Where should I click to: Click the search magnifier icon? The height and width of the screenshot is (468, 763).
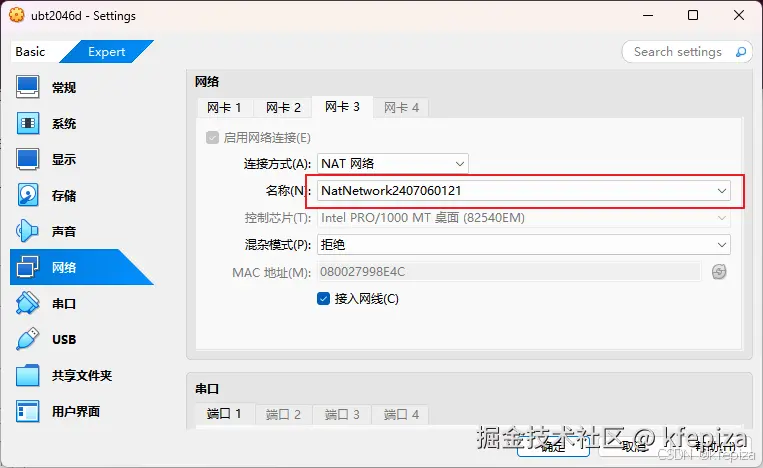tap(741, 52)
